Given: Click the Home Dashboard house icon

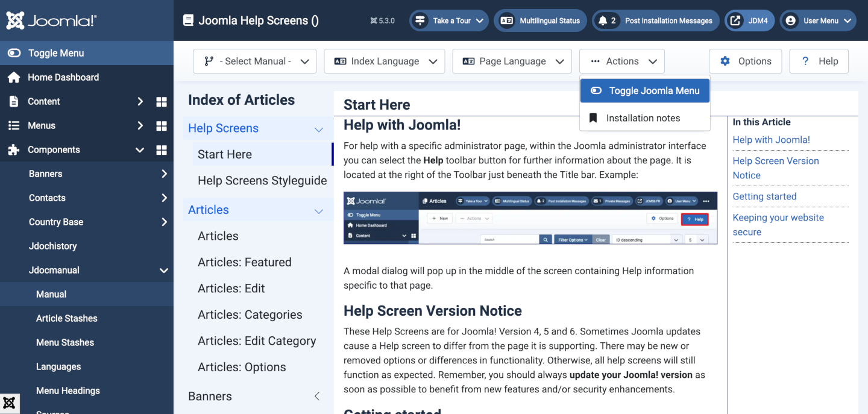Looking at the screenshot, I should (x=13, y=77).
